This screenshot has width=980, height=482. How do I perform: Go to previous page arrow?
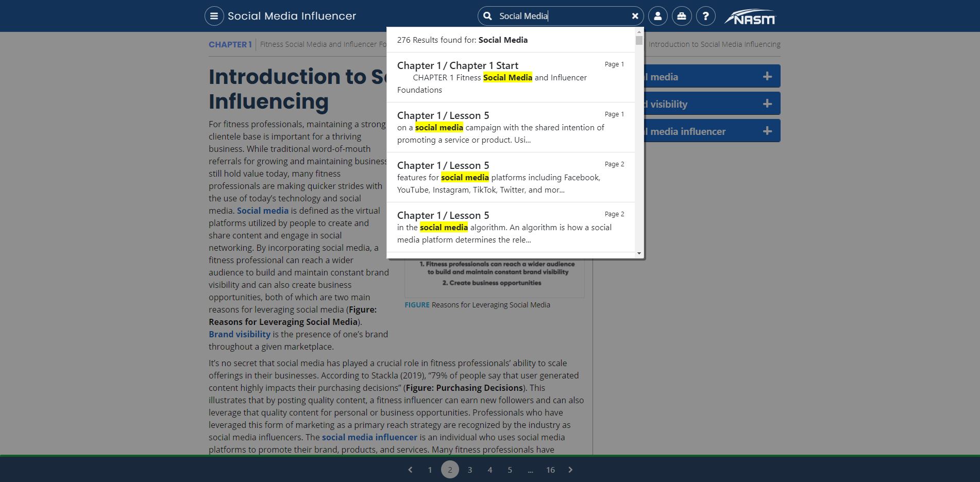(x=410, y=470)
